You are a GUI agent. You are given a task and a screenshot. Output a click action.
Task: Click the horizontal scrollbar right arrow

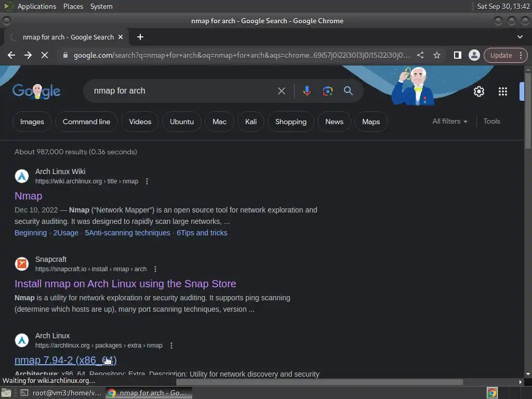click(x=521, y=382)
